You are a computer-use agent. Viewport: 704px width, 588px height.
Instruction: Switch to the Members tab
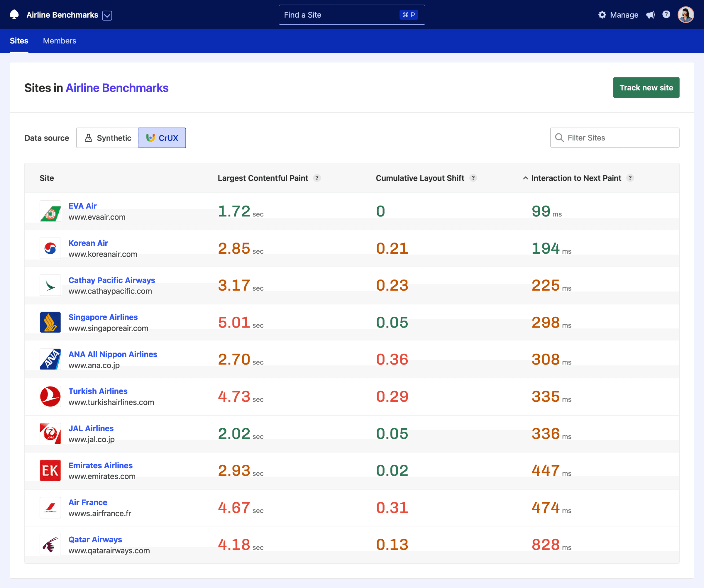pyautogui.click(x=59, y=40)
